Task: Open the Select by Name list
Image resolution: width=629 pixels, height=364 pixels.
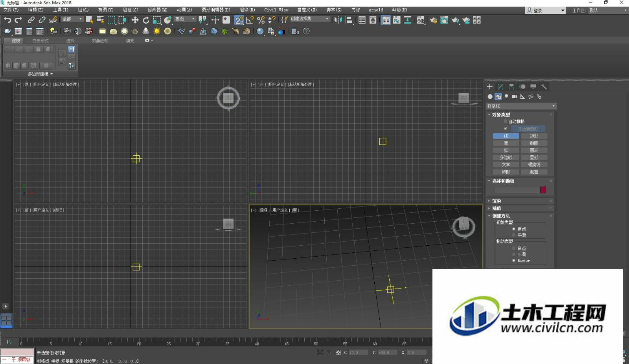Action: (100, 20)
